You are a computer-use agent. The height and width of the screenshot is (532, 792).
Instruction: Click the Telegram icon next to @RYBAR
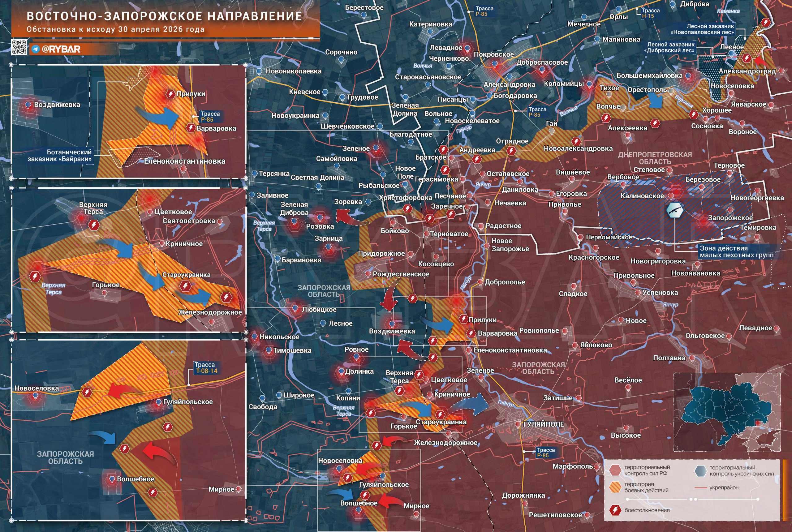(35, 49)
